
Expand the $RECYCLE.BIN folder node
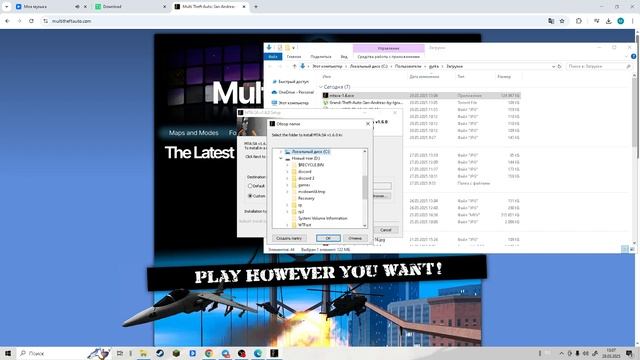click(x=287, y=165)
